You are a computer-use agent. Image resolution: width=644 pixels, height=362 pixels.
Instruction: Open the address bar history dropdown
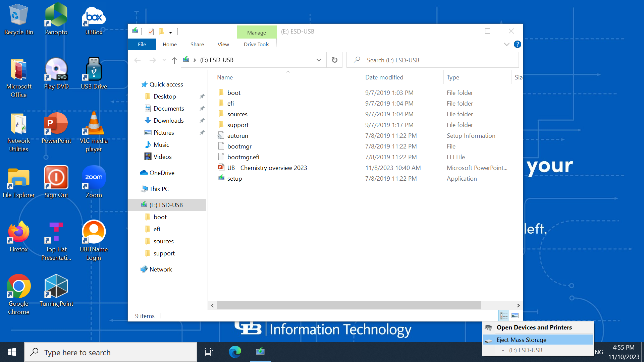(x=319, y=60)
